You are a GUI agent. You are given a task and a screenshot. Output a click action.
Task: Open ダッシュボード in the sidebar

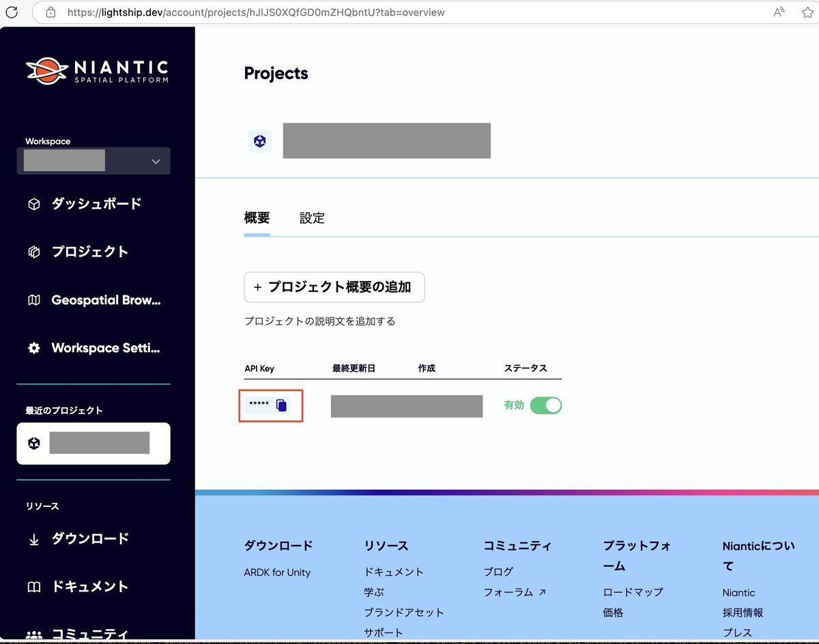(96, 203)
